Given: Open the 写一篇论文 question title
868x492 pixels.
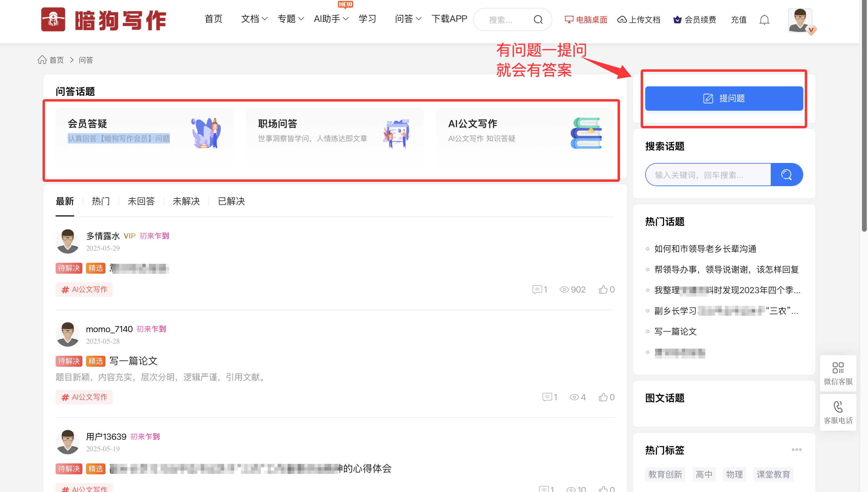Looking at the screenshot, I should [x=134, y=361].
